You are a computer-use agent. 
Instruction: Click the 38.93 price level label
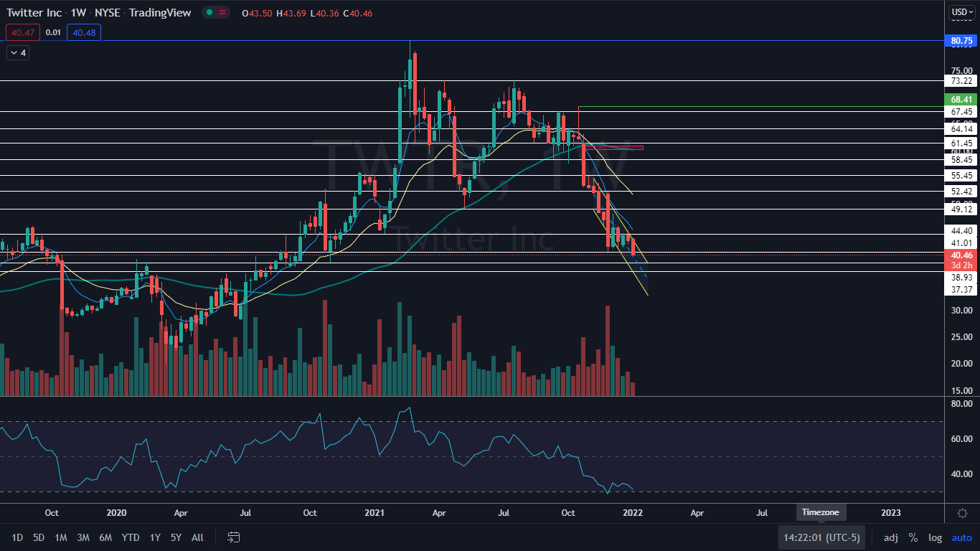click(961, 277)
